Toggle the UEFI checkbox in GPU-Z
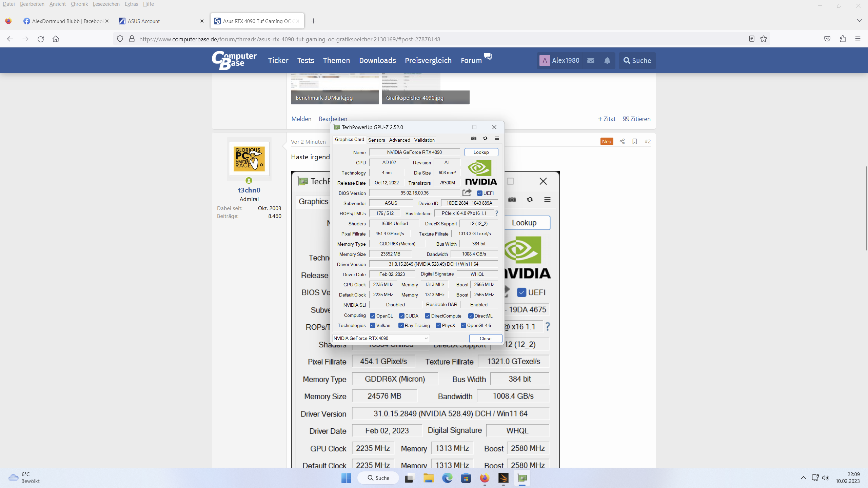Viewport: 868px width, 488px height. (479, 193)
